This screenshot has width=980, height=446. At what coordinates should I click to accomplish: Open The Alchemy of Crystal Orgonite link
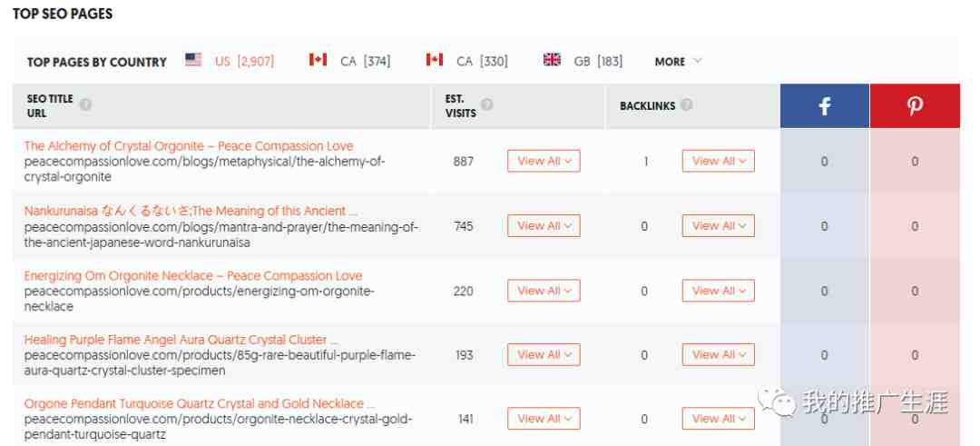click(x=189, y=146)
